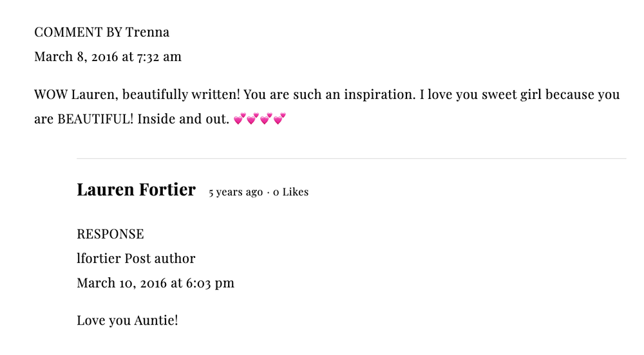
Task: Click the Love you Auntie! reply text
Action: pos(127,320)
